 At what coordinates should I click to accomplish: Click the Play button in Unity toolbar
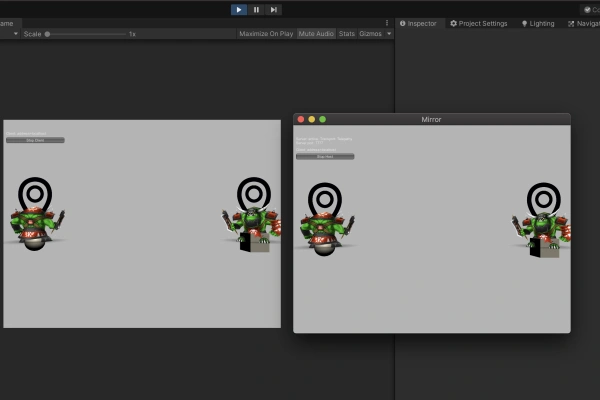(238, 10)
